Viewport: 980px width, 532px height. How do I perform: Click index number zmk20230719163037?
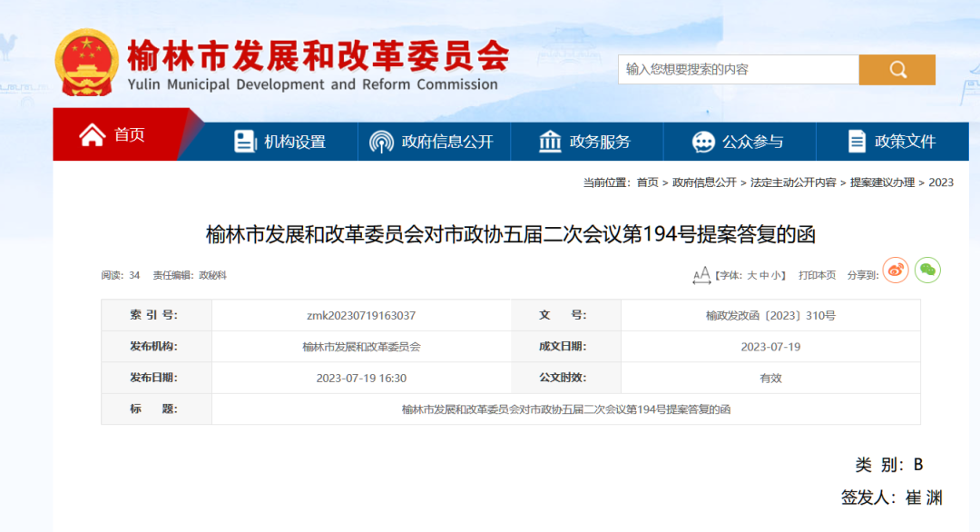point(361,316)
